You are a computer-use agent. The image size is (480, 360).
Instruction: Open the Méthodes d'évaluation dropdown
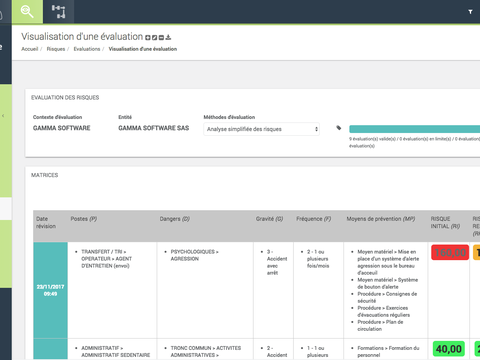point(262,129)
